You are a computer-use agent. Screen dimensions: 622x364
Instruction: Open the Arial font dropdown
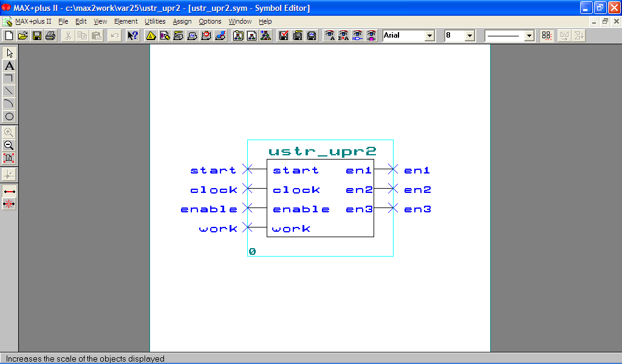click(x=429, y=36)
